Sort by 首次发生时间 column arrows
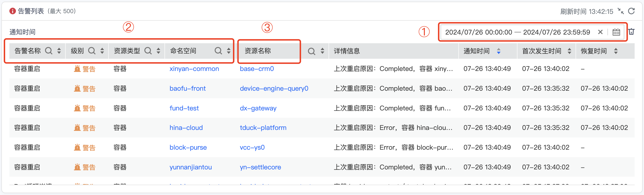This screenshot has height=195, width=644. (569, 51)
